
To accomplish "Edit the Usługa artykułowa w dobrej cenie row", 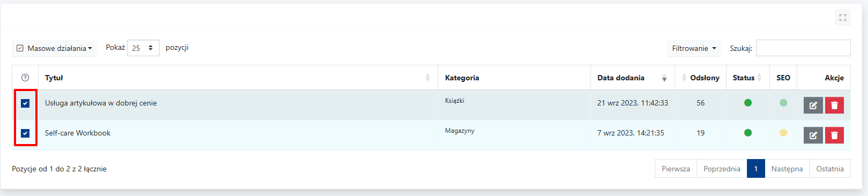I will coord(813,105).
